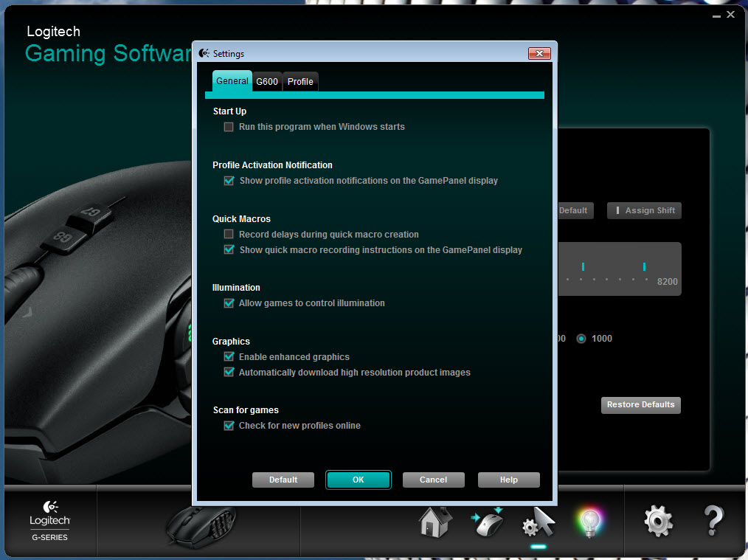This screenshot has height=560, width=748.
Task: Open Help question mark icon
Action: click(x=713, y=521)
